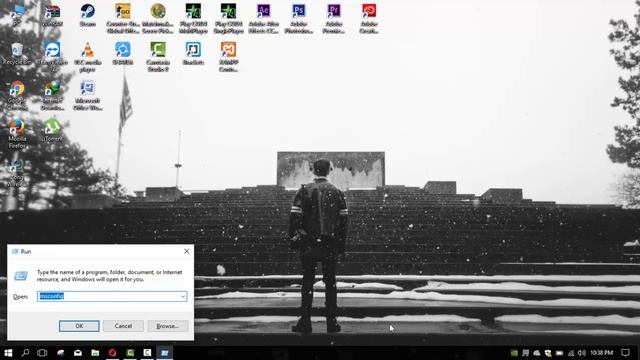Switch to the Run dialog taskbar button
This screenshot has height=360, width=640.
(x=164, y=353)
